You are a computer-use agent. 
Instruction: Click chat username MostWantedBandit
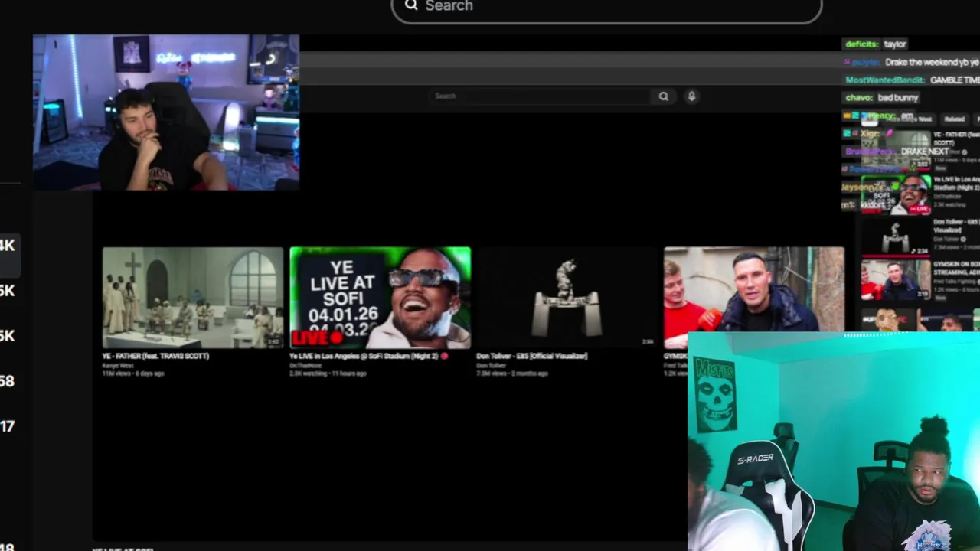point(885,80)
